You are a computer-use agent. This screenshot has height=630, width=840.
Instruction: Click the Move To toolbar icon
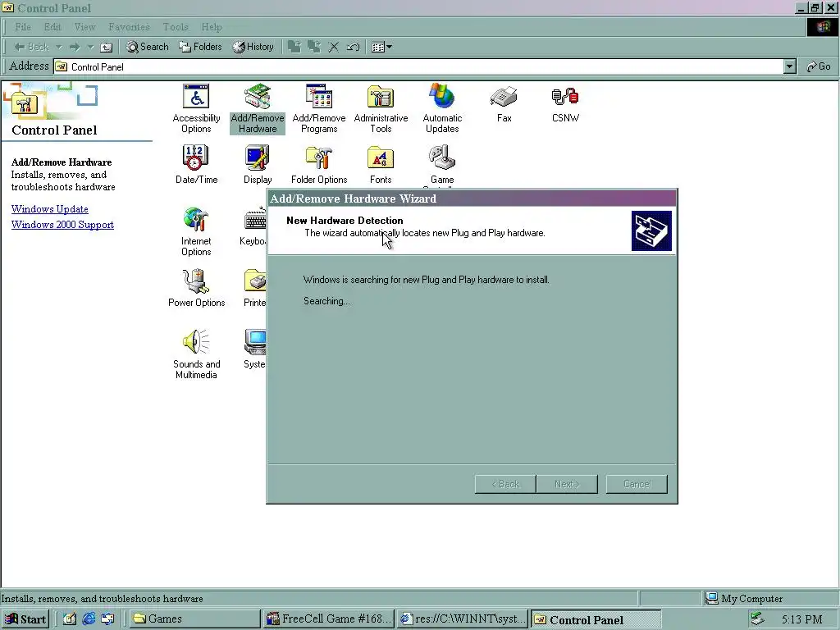[x=294, y=47]
